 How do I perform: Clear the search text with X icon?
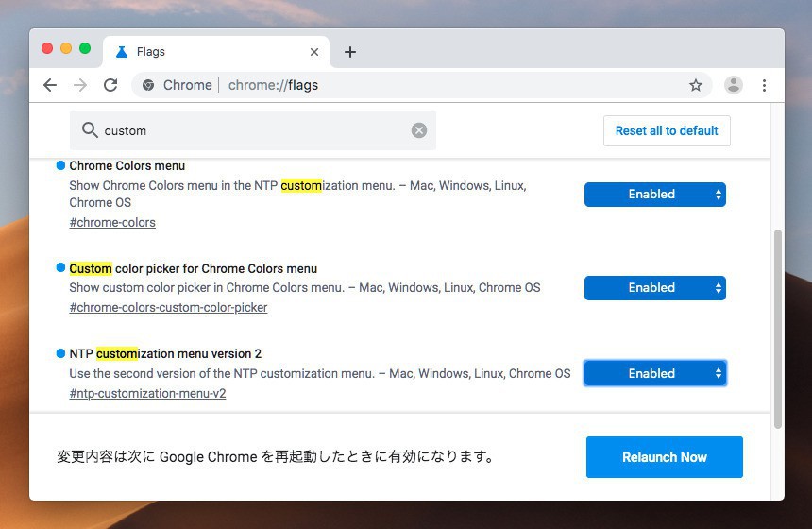419,130
